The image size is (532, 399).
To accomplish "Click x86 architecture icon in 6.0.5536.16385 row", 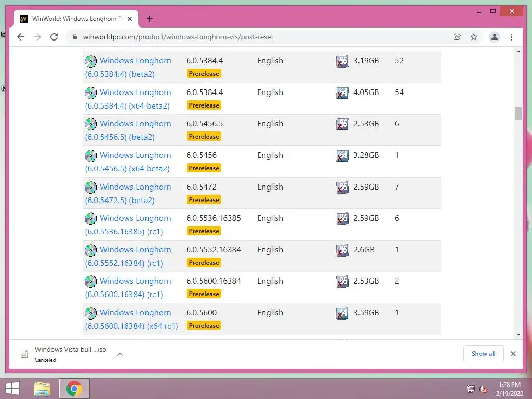I will click(x=342, y=219).
